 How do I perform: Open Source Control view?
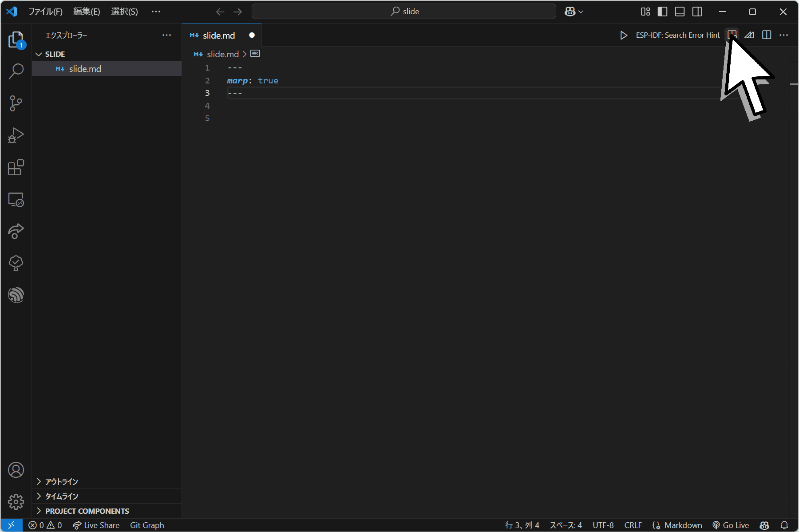[16, 103]
